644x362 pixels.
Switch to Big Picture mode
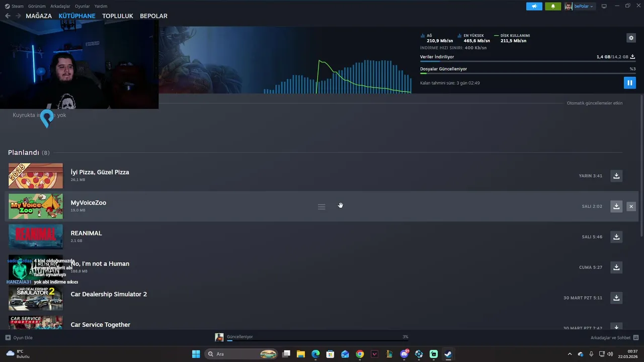(x=604, y=6)
